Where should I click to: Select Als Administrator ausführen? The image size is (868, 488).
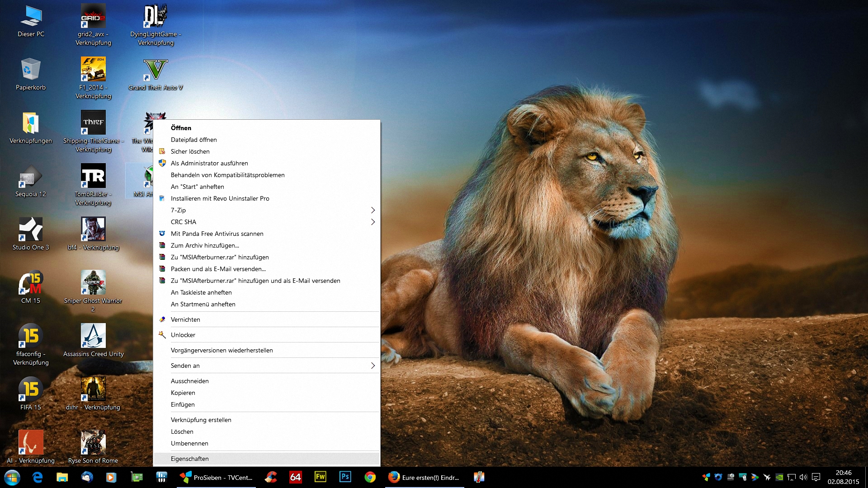pos(209,163)
